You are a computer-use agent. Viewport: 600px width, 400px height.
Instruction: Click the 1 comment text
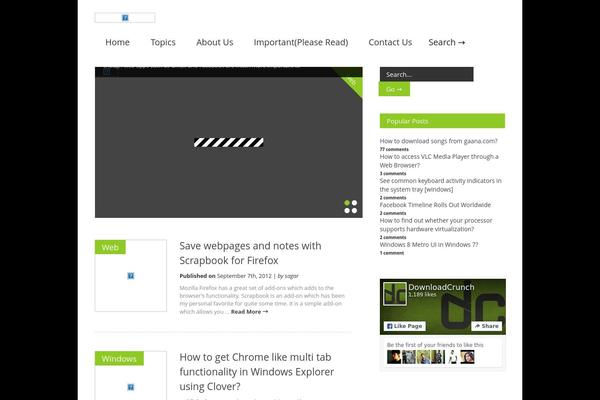tap(392, 253)
